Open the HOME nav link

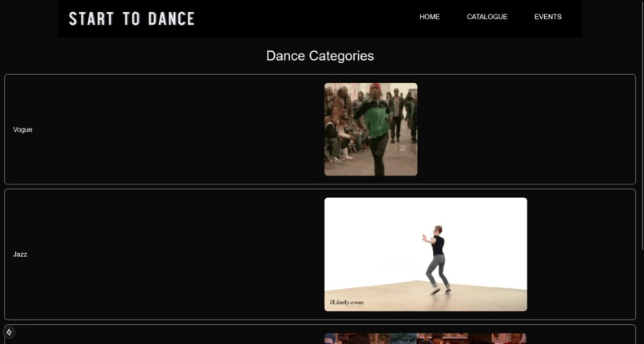pyautogui.click(x=430, y=17)
